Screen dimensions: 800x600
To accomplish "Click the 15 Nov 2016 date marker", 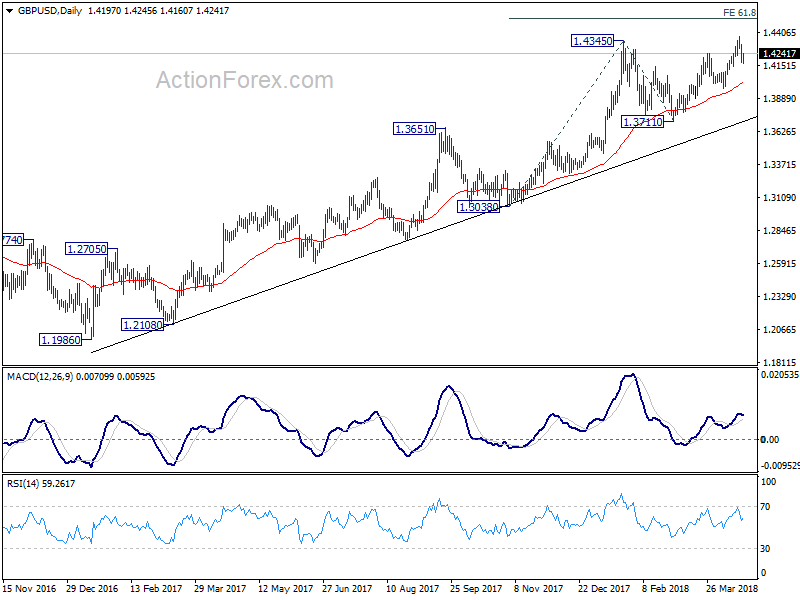I will [x=29, y=589].
